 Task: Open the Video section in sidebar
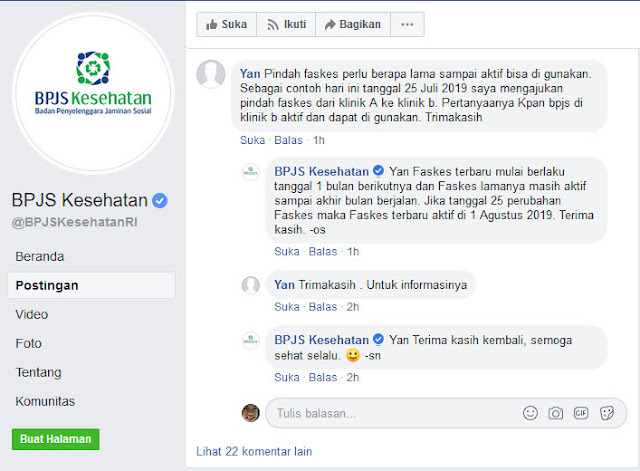31,314
